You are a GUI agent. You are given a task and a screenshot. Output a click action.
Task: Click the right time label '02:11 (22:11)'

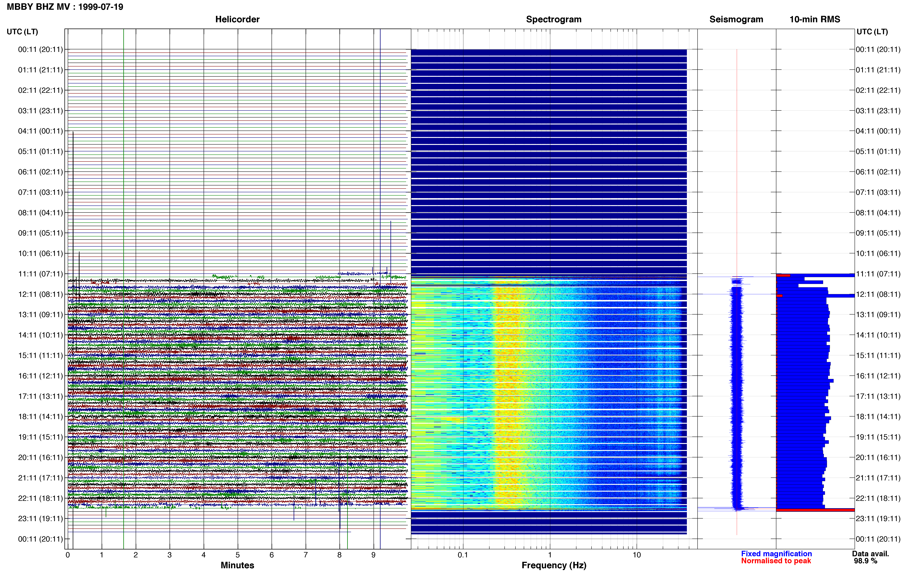tap(878, 90)
